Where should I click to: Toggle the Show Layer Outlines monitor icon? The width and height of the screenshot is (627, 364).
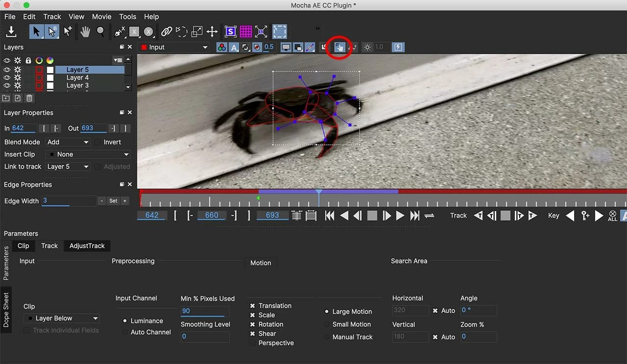286,47
